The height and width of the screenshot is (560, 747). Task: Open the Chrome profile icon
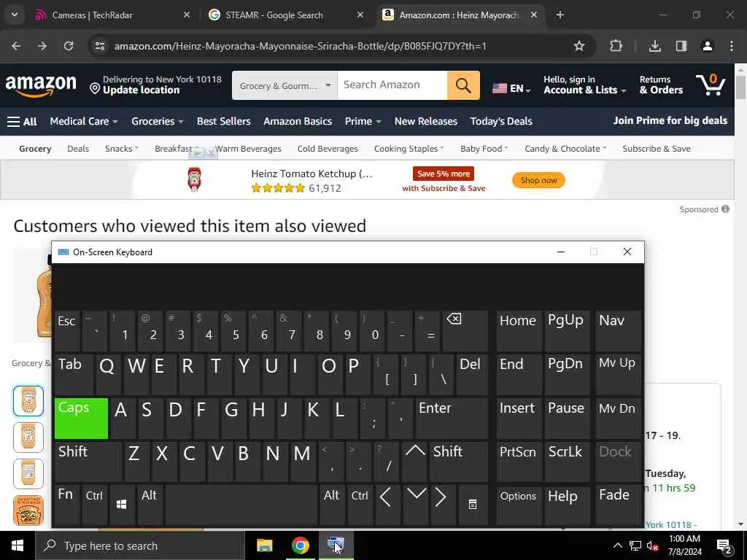tap(708, 46)
